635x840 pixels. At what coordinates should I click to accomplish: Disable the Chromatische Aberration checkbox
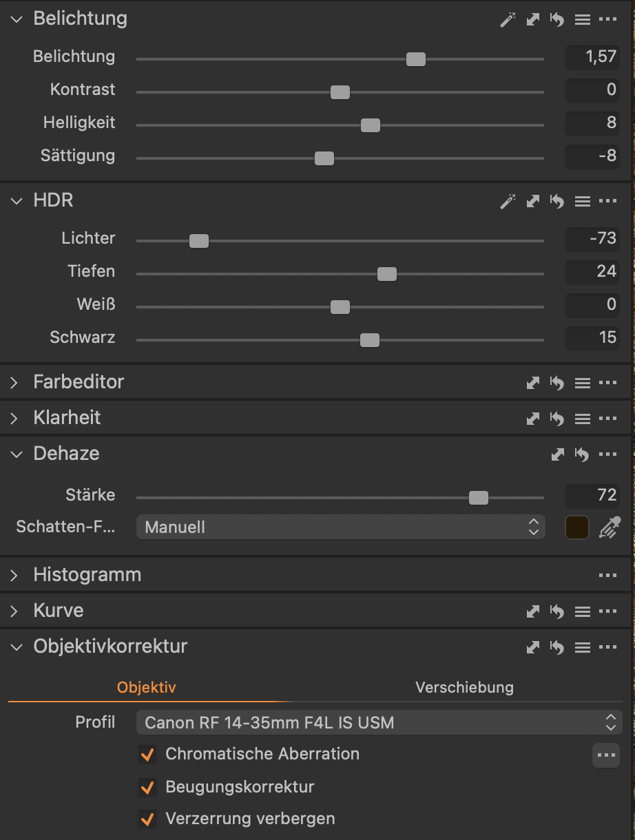pyautogui.click(x=147, y=754)
